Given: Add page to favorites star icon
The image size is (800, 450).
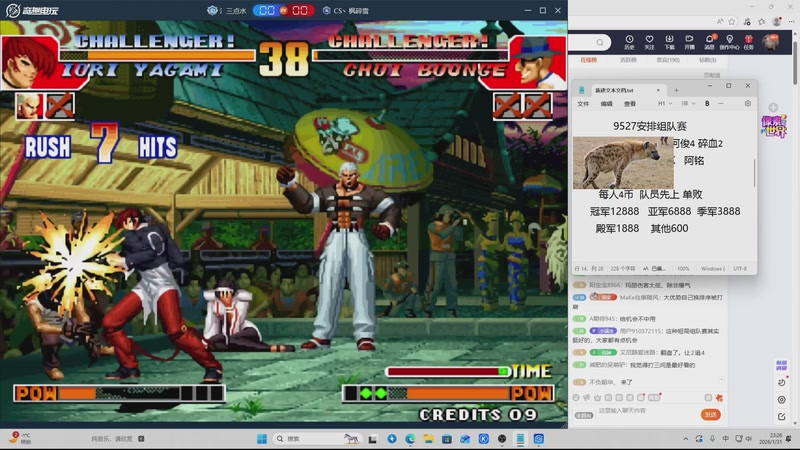Looking at the screenshot, I should pyautogui.click(x=732, y=21).
